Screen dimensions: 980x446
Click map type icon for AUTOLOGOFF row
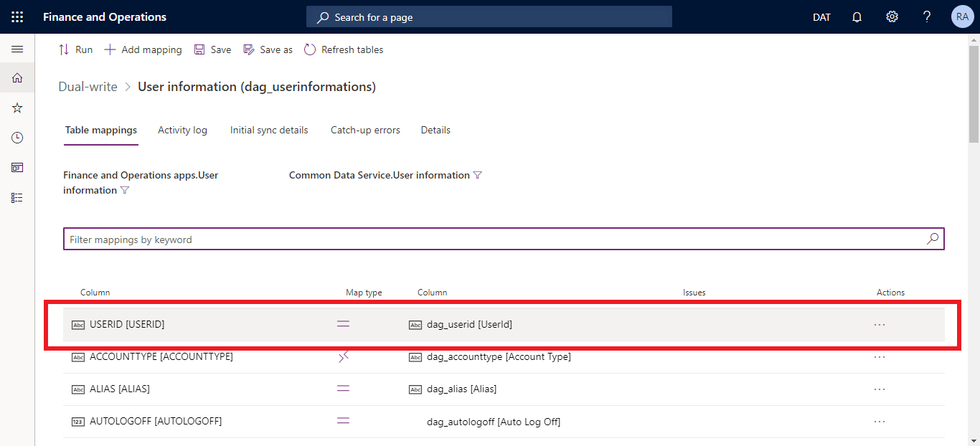pyautogui.click(x=344, y=421)
